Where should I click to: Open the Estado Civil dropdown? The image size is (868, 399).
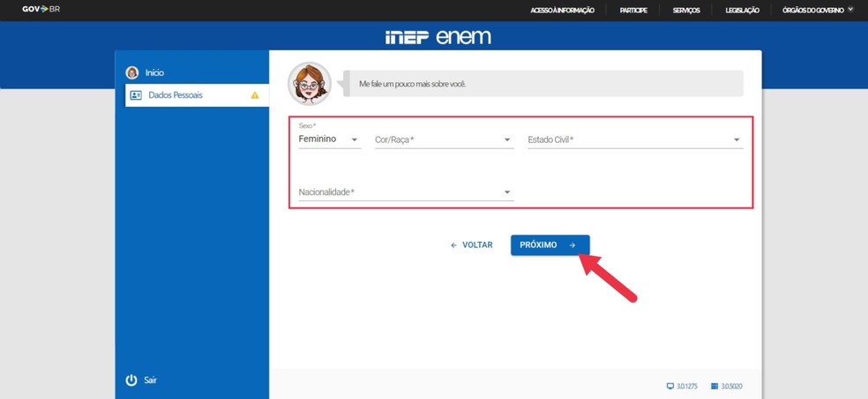coord(635,140)
